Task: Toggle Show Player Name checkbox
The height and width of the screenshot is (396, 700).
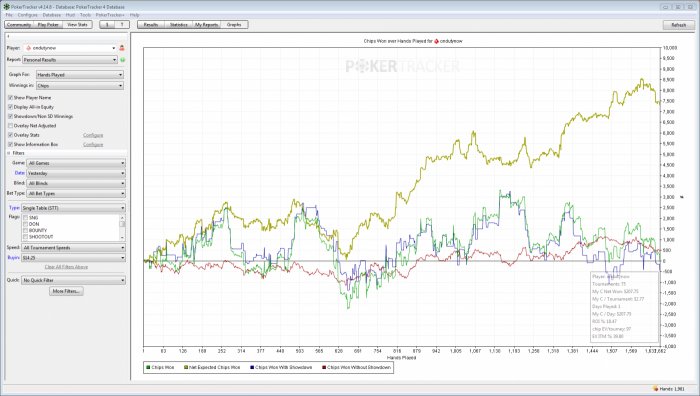Action: (10, 97)
